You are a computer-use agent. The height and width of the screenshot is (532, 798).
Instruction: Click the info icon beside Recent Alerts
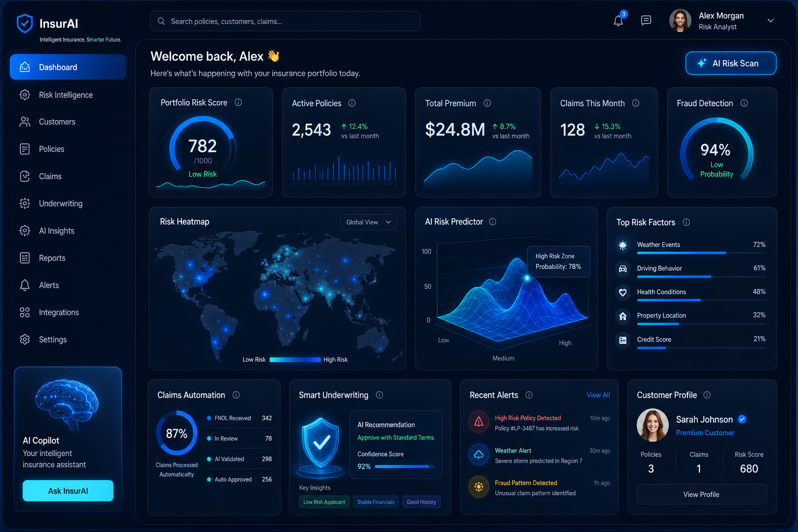coord(529,395)
